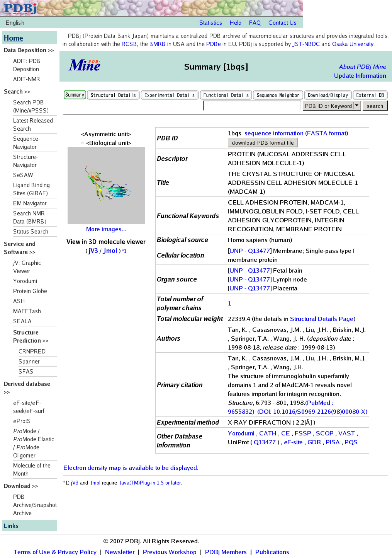Screen dimensions: 392x558
Task: Go to Home in the sidebar
Action: point(14,38)
